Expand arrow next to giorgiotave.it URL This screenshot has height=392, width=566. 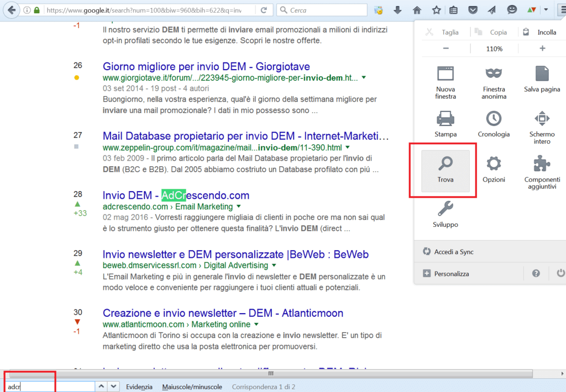pyautogui.click(x=363, y=77)
